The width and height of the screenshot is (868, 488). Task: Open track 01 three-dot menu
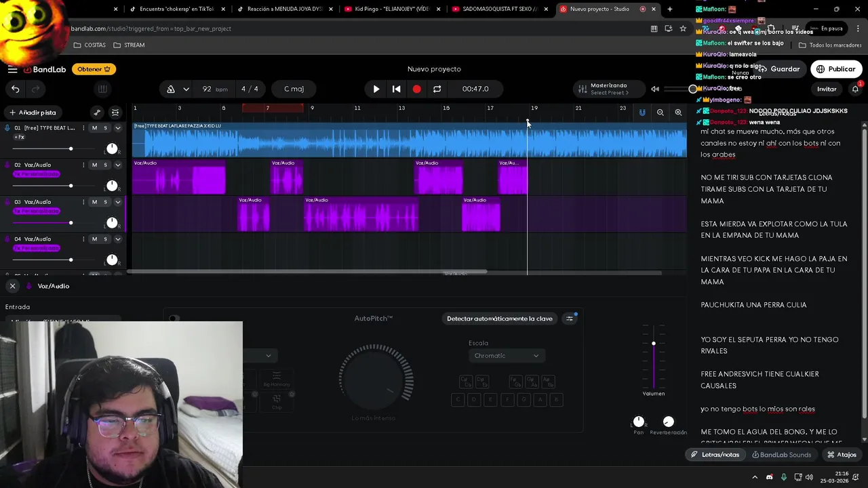click(x=83, y=128)
